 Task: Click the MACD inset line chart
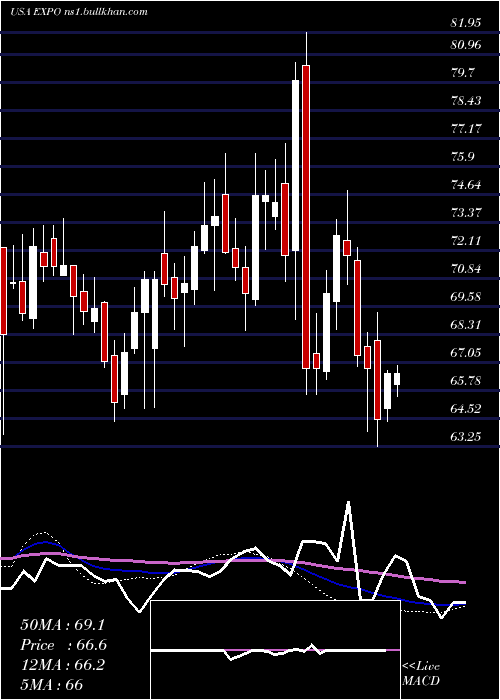click(275, 650)
